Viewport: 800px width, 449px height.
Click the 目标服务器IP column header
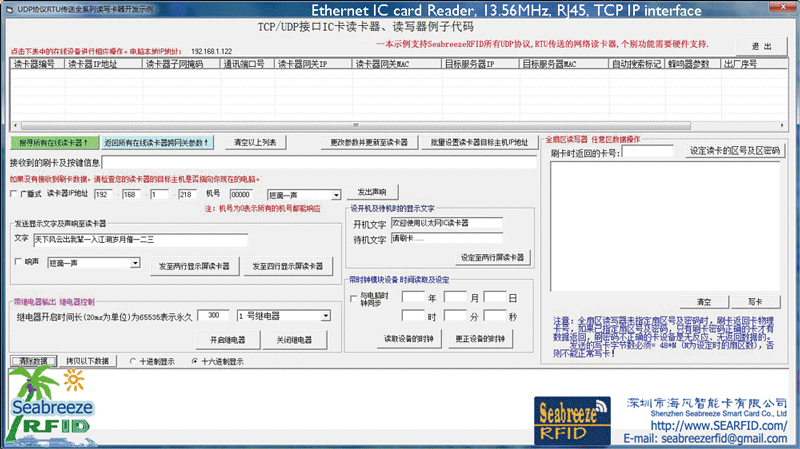click(x=480, y=64)
